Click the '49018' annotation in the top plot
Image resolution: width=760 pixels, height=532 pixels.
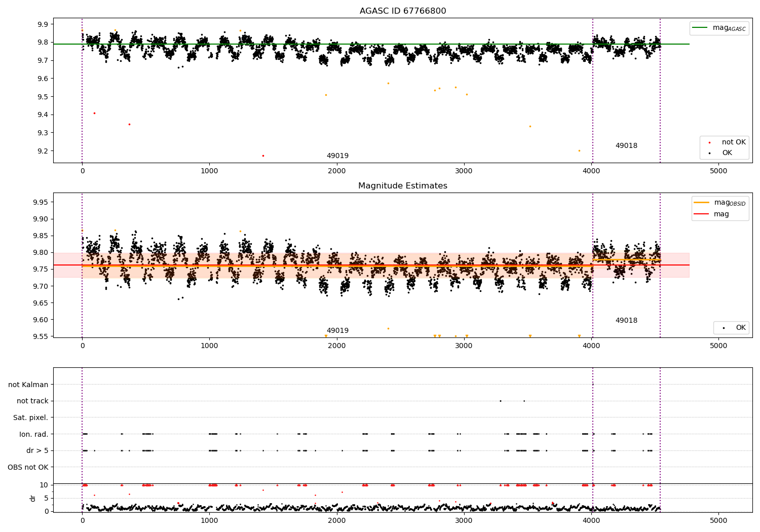(x=626, y=146)
